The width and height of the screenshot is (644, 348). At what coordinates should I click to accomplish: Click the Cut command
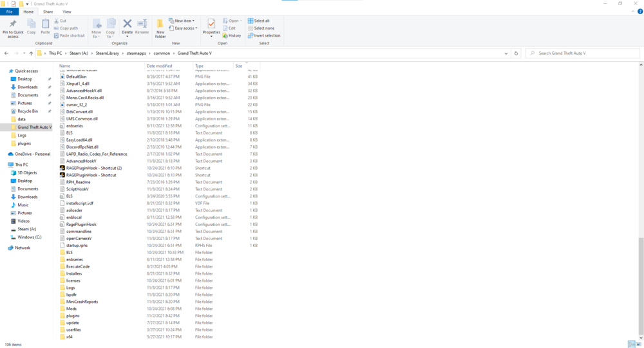tap(61, 21)
